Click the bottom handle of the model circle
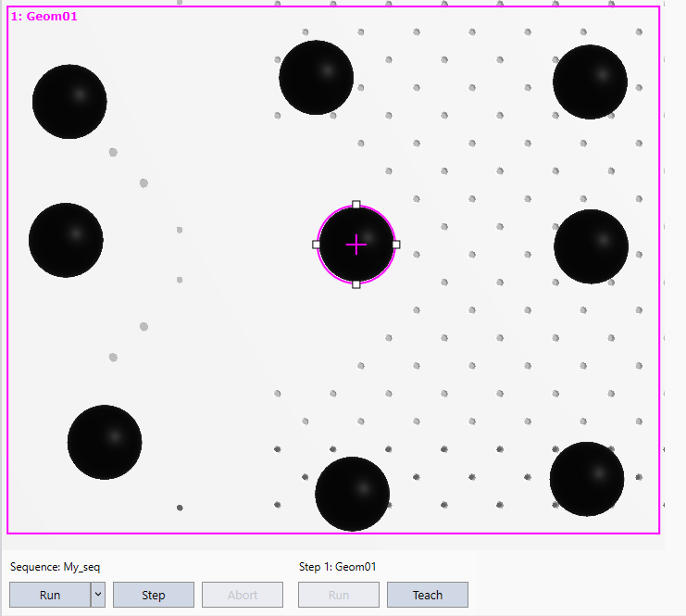 click(356, 284)
